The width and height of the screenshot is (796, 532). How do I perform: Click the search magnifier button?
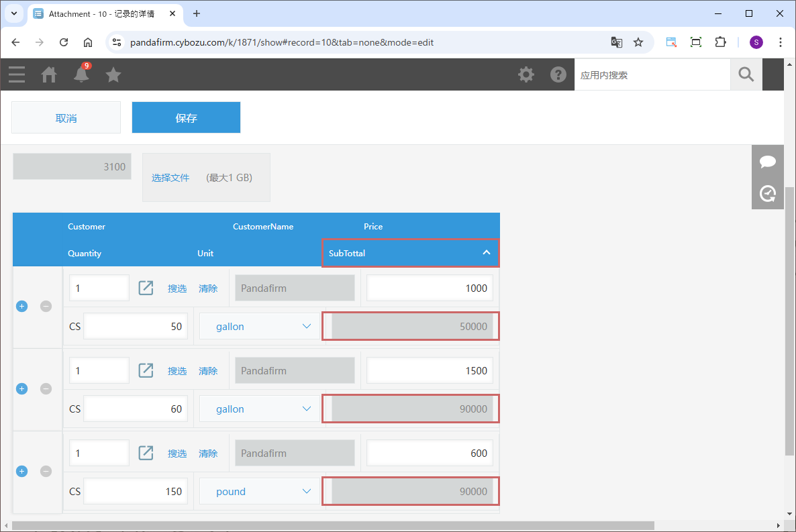tap(746, 74)
